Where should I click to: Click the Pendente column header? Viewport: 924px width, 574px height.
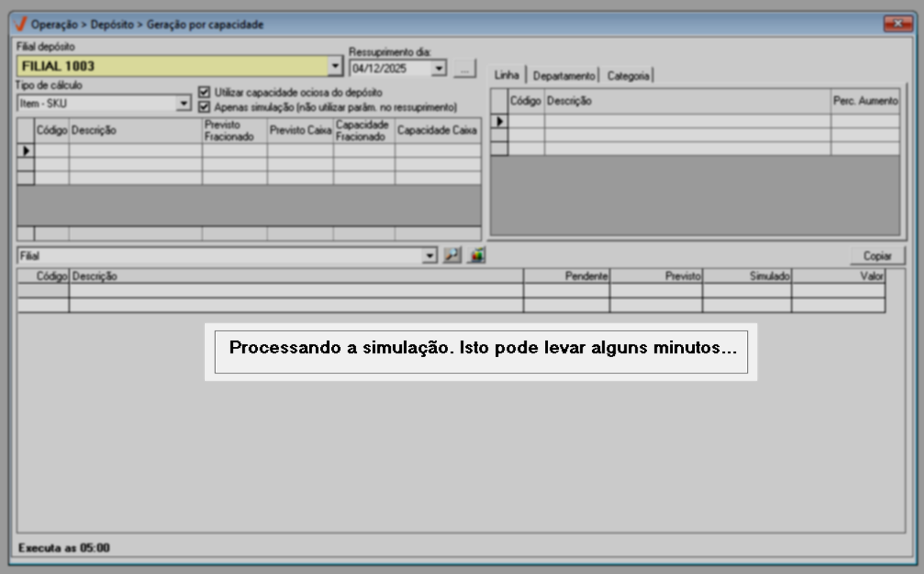[x=566, y=276]
